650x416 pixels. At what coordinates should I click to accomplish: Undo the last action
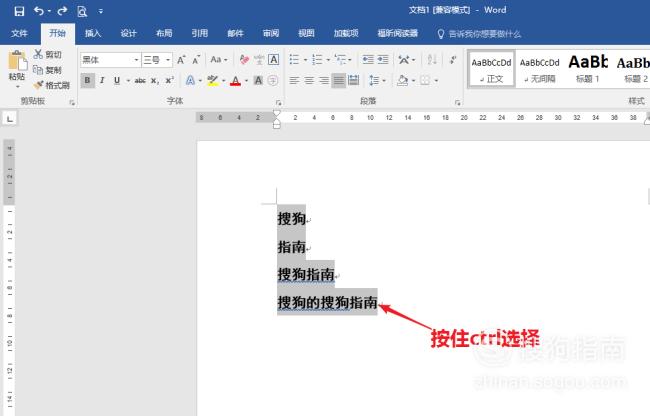[x=39, y=11]
